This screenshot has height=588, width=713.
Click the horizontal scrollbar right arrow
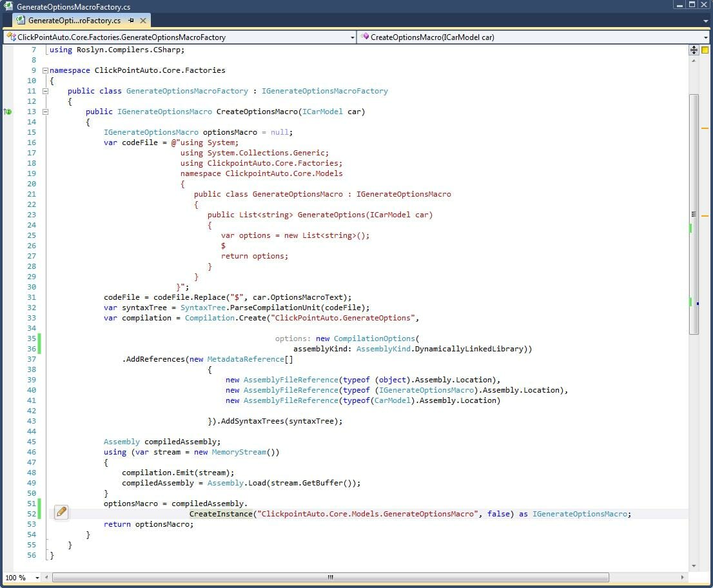tap(682, 578)
